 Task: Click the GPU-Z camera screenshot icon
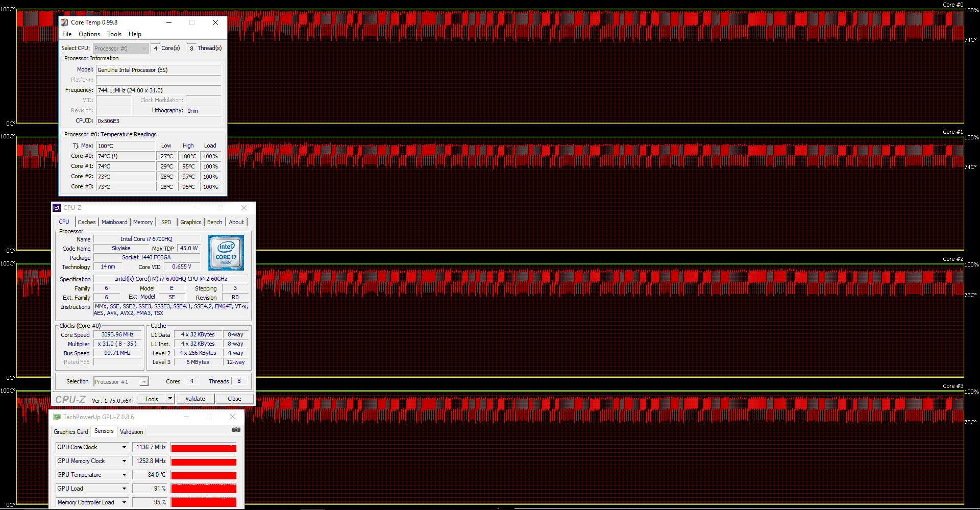pos(236,430)
